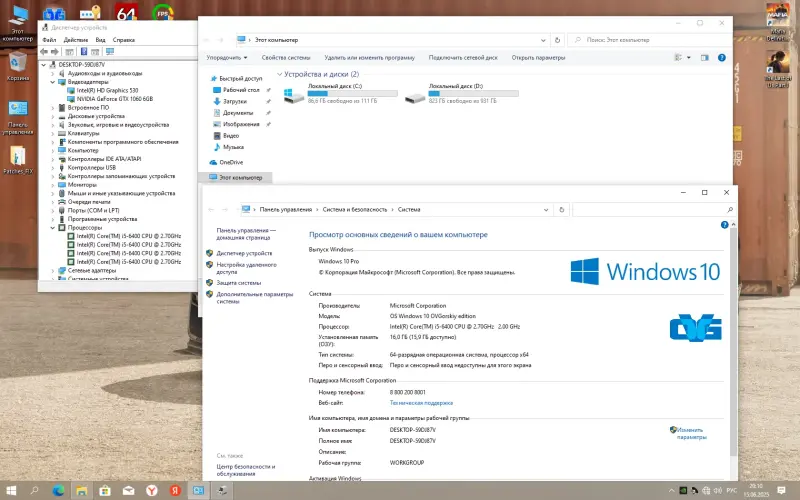
Task: Select OneDrive in Explorer navigation pane
Action: pyautogui.click(x=231, y=162)
